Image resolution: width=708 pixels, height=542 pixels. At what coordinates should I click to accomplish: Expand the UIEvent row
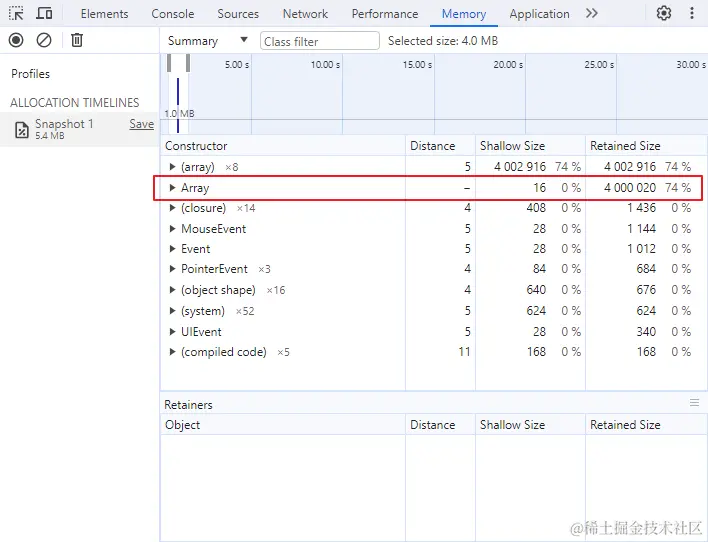172,332
